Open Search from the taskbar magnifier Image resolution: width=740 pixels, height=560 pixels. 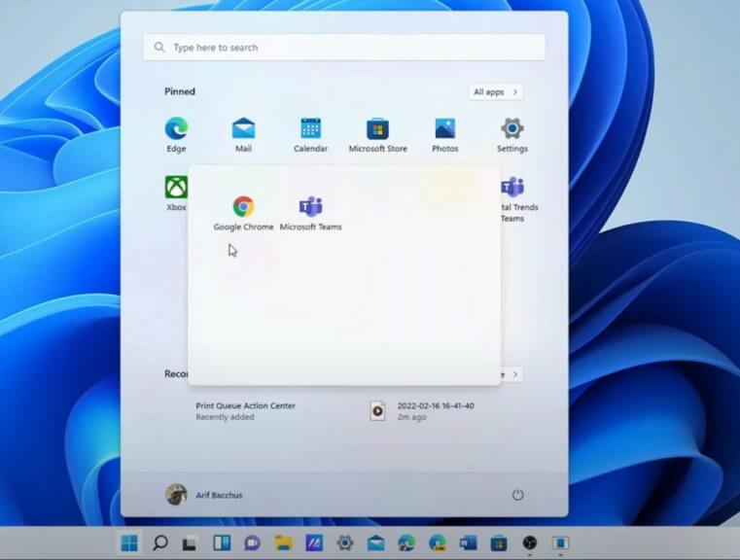tap(160, 543)
